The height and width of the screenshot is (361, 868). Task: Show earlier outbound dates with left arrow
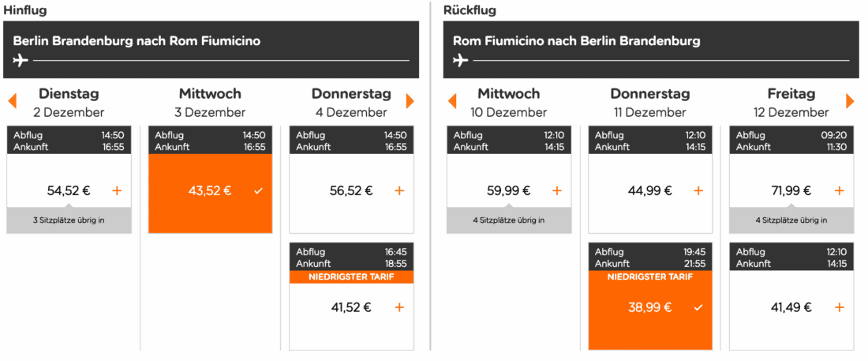pos(12,101)
